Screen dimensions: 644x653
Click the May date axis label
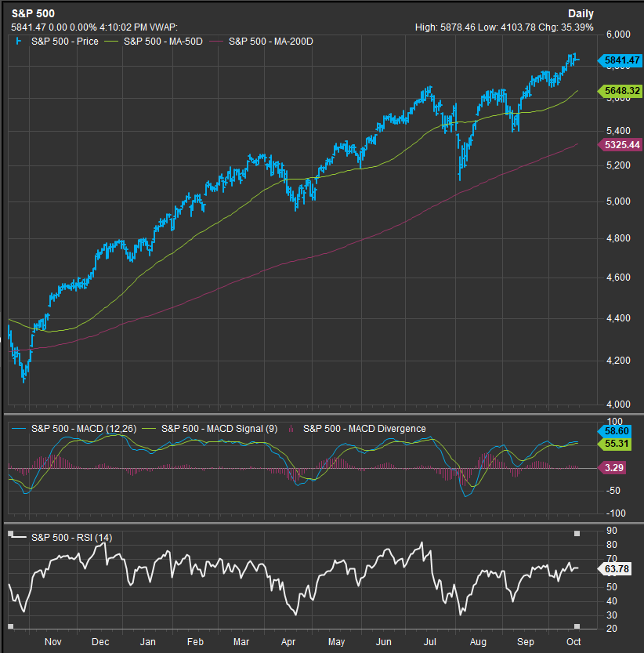click(x=336, y=642)
